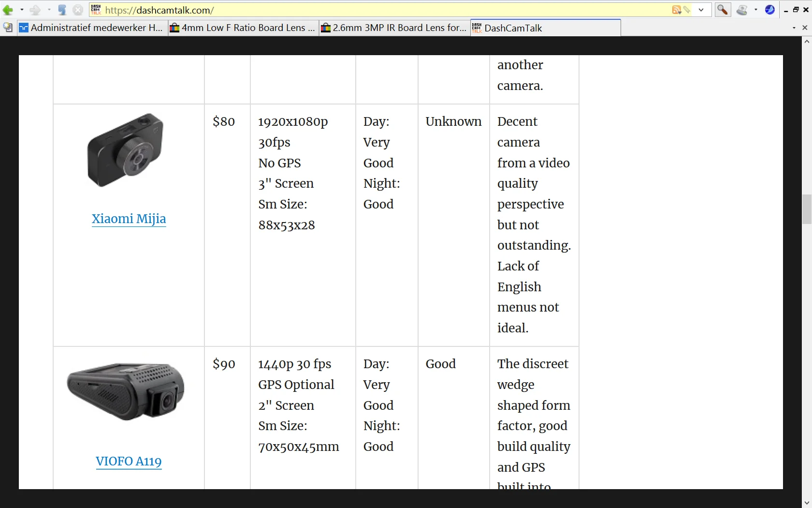Screen dimensions: 812x508
Task: Open a new tab with the tab bar icon
Action: pos(8,28)
